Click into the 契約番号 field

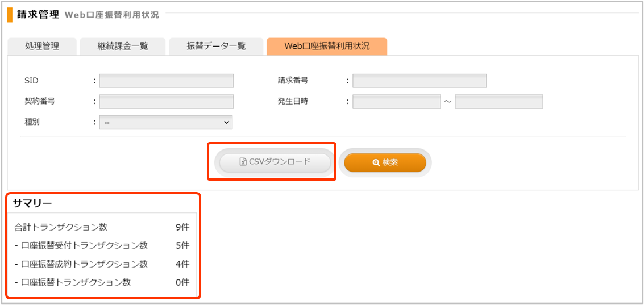(166, 102)
